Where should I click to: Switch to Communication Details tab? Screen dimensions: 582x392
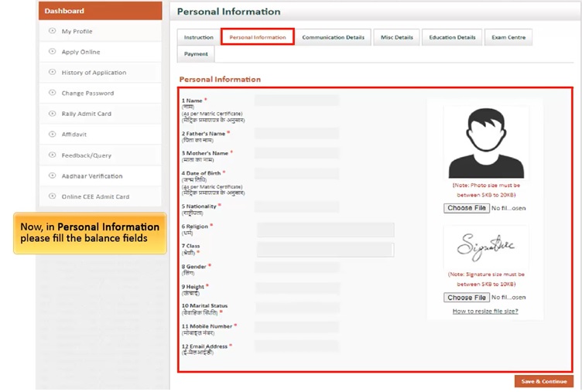point(333,37)
